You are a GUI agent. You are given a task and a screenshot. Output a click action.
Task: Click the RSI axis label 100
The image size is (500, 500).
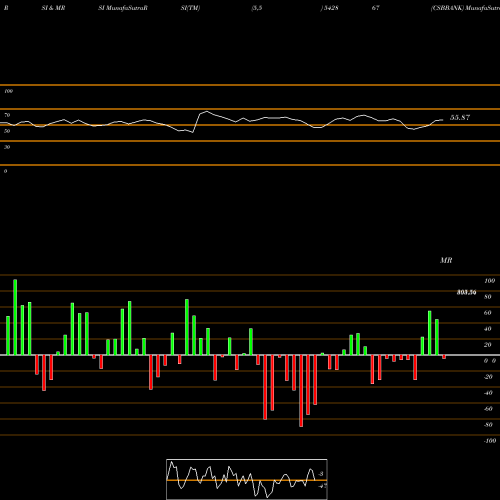[x=8, y=91]
